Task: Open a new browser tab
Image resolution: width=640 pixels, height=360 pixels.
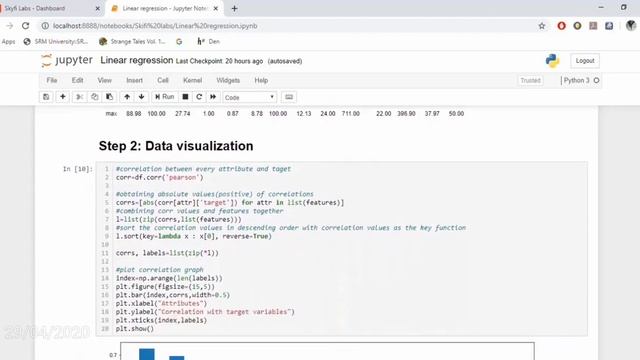Action: [234, 8]
